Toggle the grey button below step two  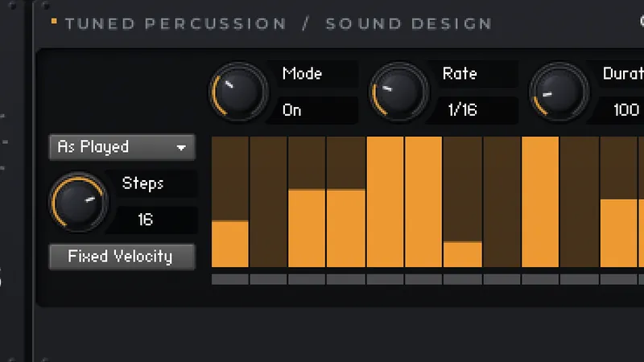pyautogui.click(x=268, y=280)
